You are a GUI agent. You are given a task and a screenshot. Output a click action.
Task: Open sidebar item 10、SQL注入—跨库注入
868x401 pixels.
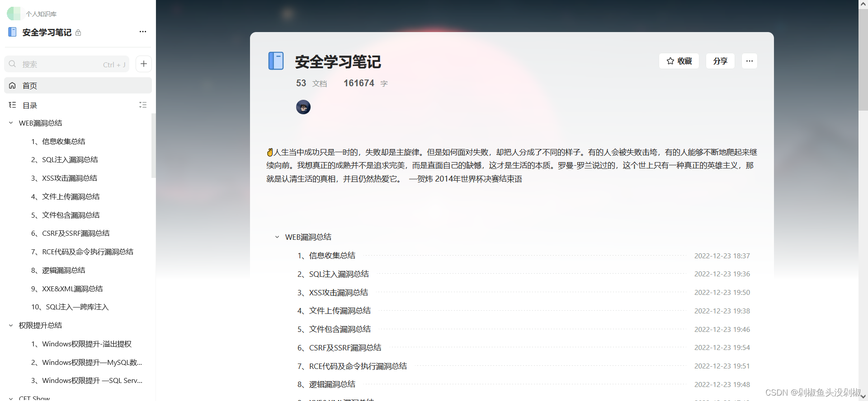tap(70, 307)
